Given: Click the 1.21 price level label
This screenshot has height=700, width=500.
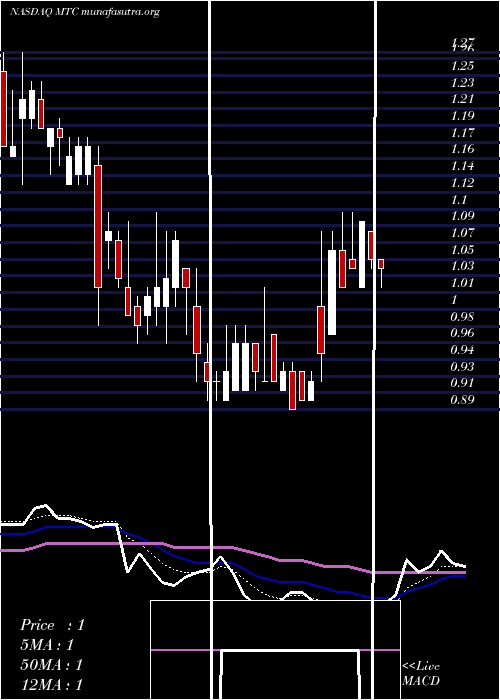Looking at the screenshot, I should coord(462,99).
